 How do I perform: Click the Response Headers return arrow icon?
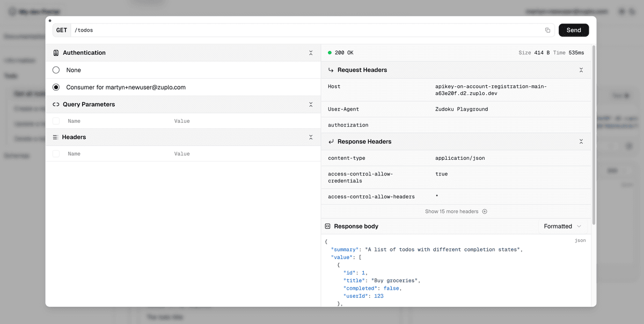tap(331, 142)
